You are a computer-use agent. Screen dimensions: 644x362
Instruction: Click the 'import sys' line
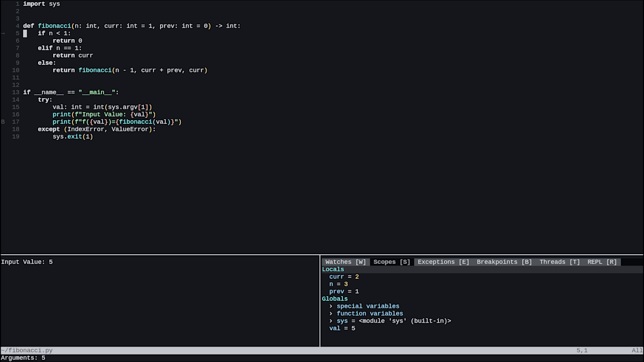pyautogui.click(x=42, y=4)
